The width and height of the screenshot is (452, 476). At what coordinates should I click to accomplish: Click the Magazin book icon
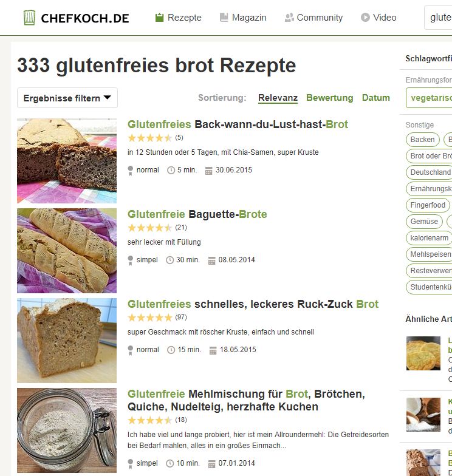click(224, 18)
